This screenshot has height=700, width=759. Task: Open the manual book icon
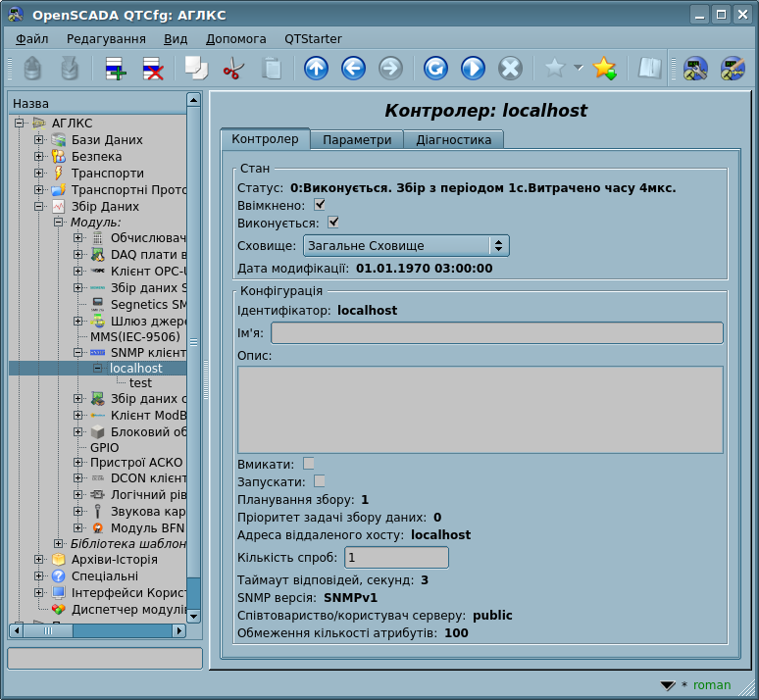coord(649,69)
